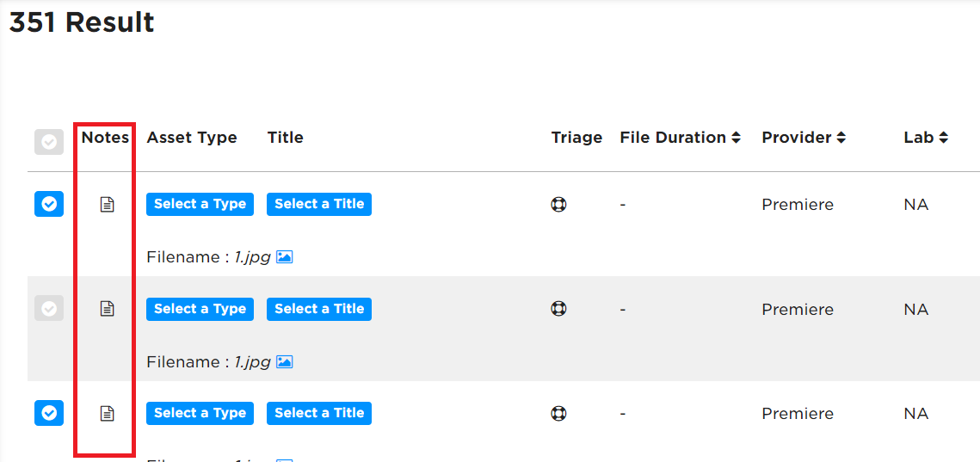Sort by File Duration column arrows
Screen dimensions: 980x462
736,138
